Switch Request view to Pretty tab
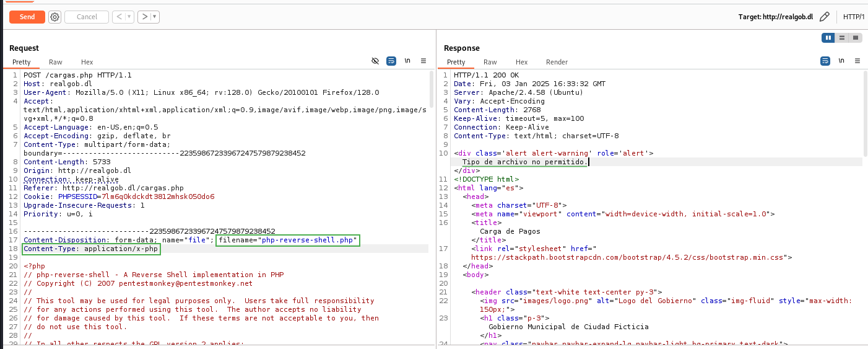This screenshot has width=868, height=349. click(x=22, y=62)
